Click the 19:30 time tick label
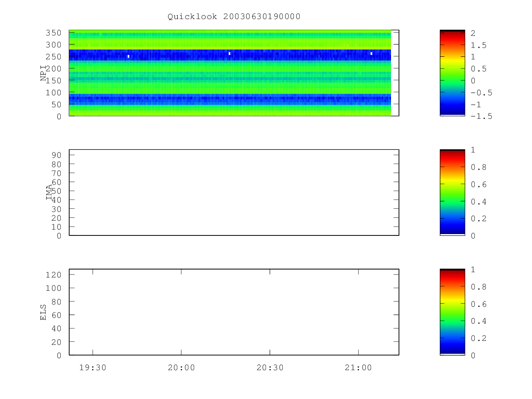Image resolution: width=532 pixels, height=399 pixels. (x=93, y=368)
